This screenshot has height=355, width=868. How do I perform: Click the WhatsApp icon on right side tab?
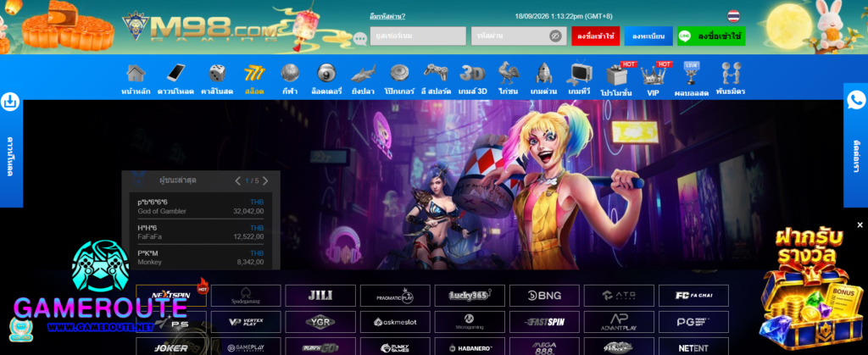pos(856,100)
